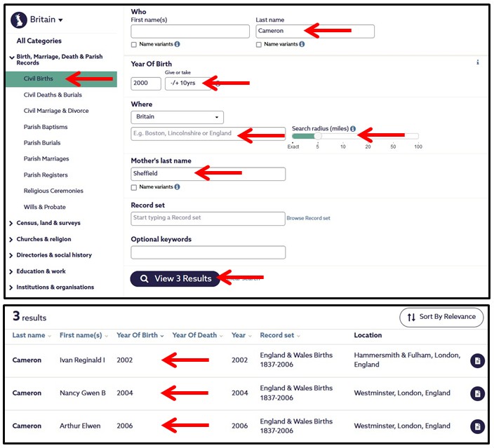Click the Britain map logo icon
This screenshot has height=448, width=494.
(19, 20)
